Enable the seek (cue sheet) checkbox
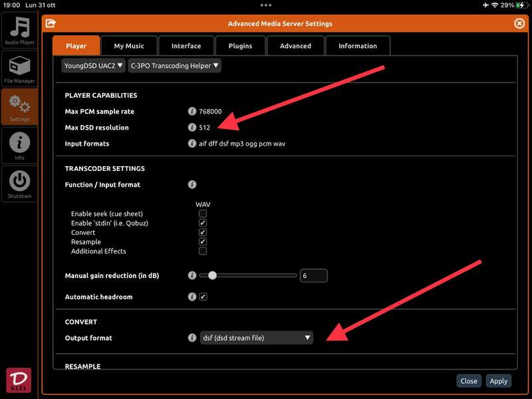The image size is (532, 399). [x=203, y=214]
